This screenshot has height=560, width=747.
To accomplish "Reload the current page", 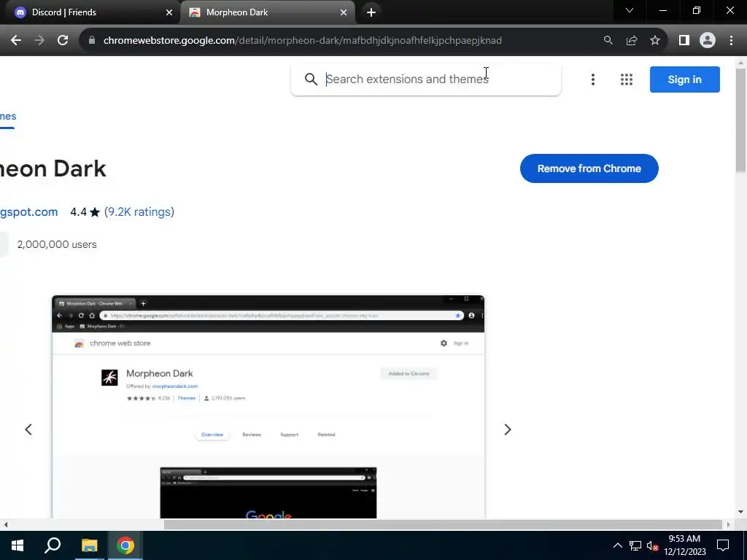I will (x=63, y=41).
